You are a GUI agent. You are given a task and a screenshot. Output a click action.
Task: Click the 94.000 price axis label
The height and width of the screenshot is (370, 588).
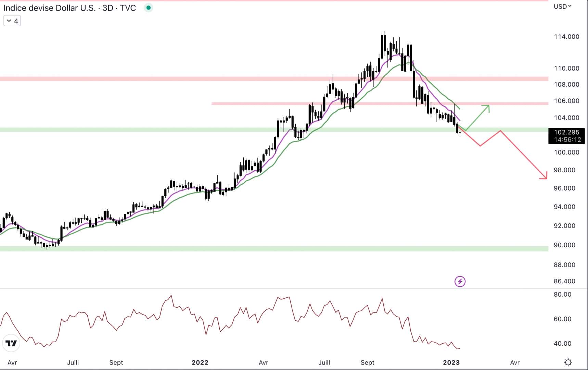[x=564, y=207]
